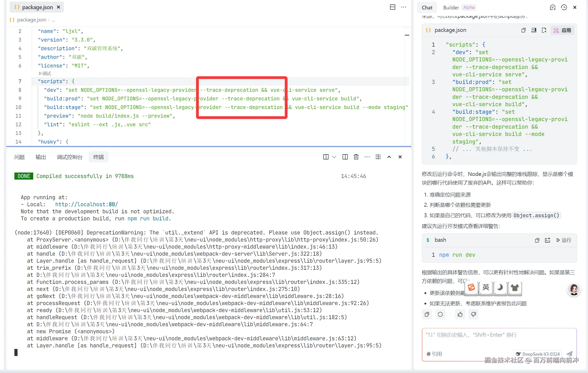Viewport: 588px width, 373px height.
Task: Open chat history clock icon
Action: (x=564, y=7)
